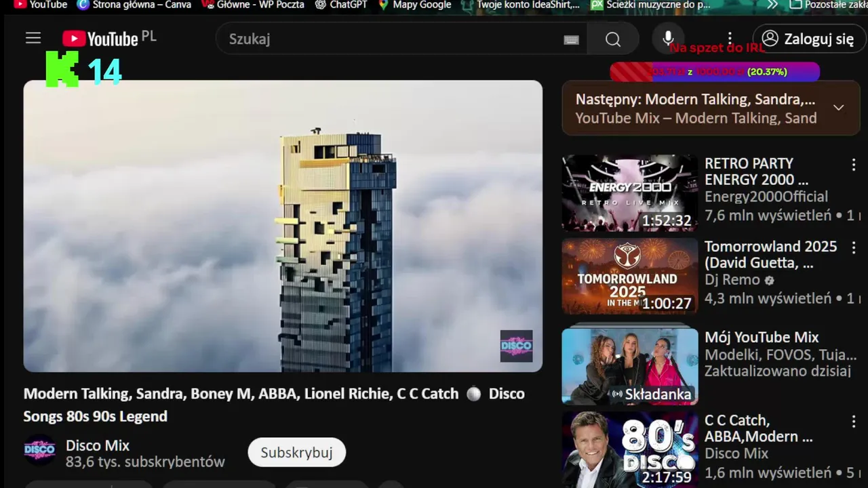Open options for Tomorrowland 2025 video
This screenshot has width=868, height=488.
(x=853, y=247)
